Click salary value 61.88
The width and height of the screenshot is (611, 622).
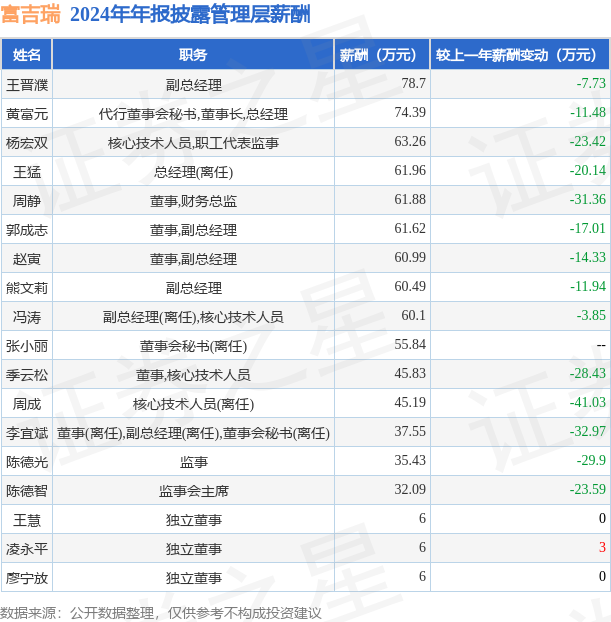(410, 199)
